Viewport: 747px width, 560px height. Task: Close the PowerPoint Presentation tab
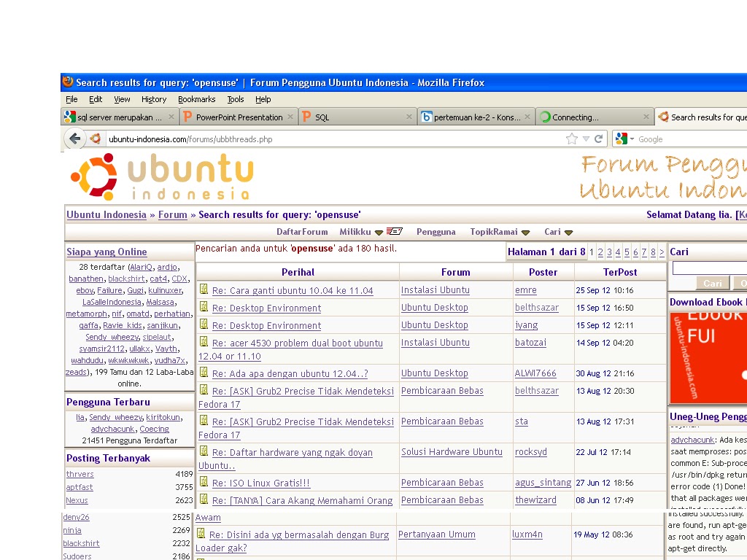pyautogui.click(x=290, y=117)
